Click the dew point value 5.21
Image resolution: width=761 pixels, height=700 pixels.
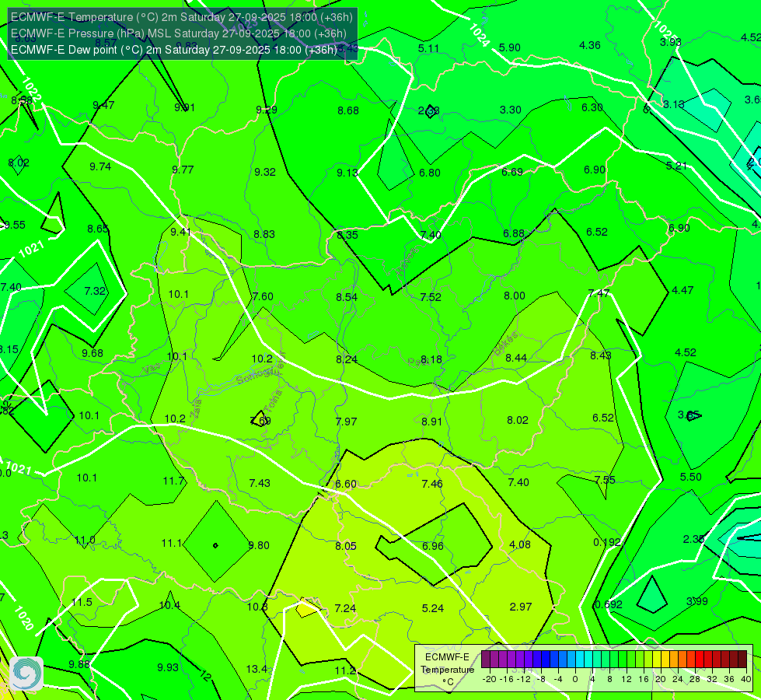[x=676, y=166]
